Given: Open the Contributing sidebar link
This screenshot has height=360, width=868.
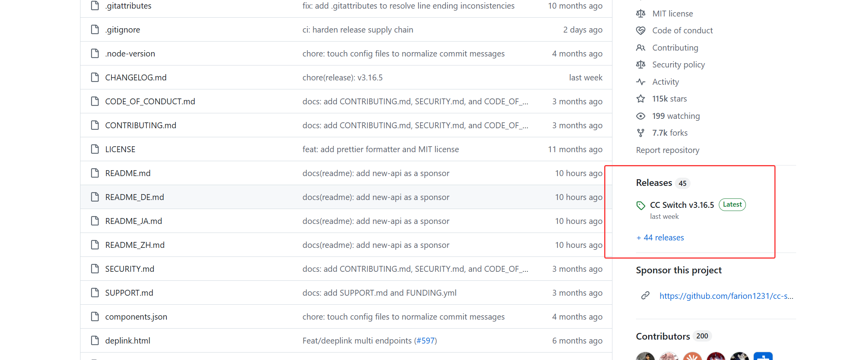Looking at the screenshot, I should pyautogui.click(x=675, y=48).
